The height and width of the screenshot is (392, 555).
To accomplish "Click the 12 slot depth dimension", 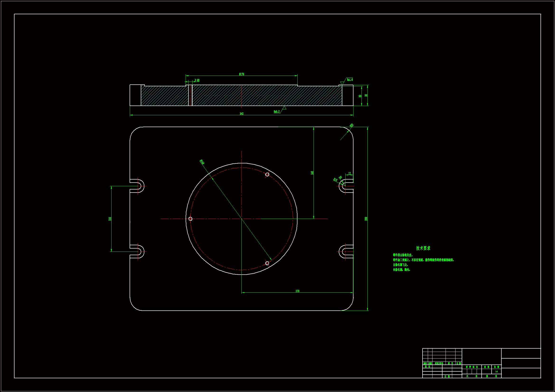I will click(349, 173).
